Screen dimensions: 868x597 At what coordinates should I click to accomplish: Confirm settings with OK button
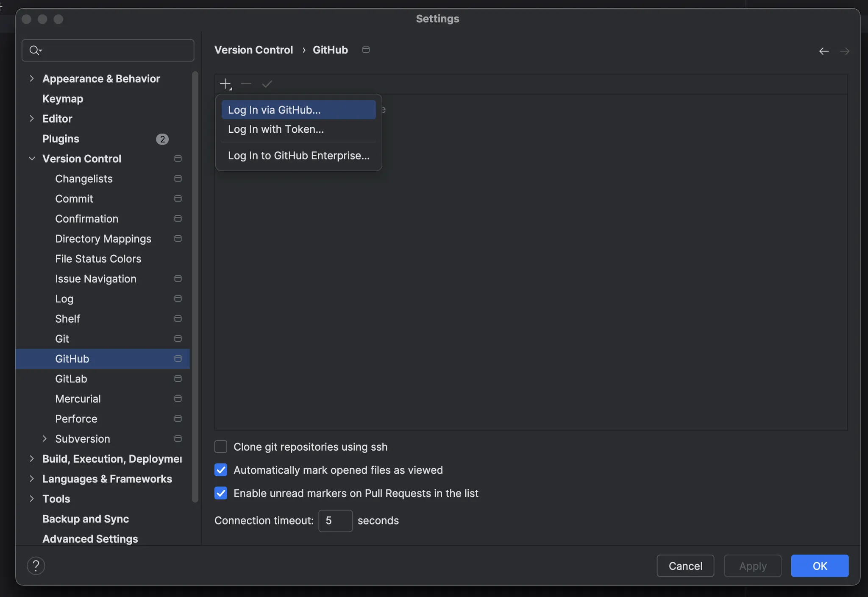point(819,566)
